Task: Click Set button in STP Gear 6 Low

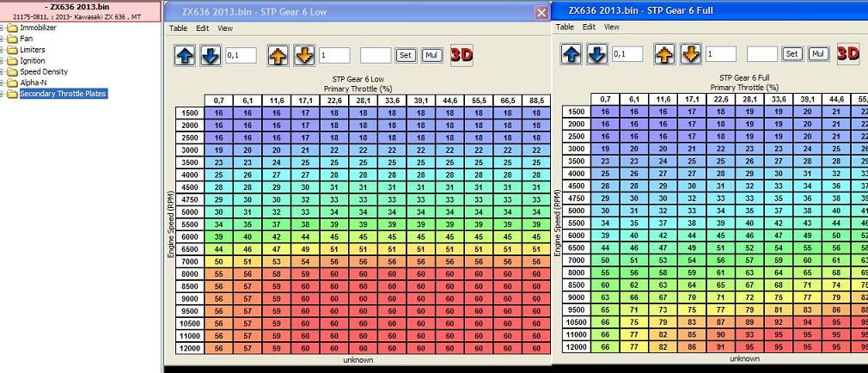Action: tap(406, 55)
